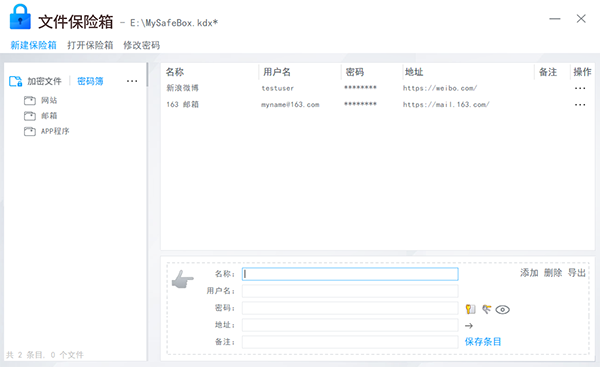Image resolution: width=600 pixels, height=367 pixels.
Task: Focus the 地址 input field
Action: tap(350, 325)
